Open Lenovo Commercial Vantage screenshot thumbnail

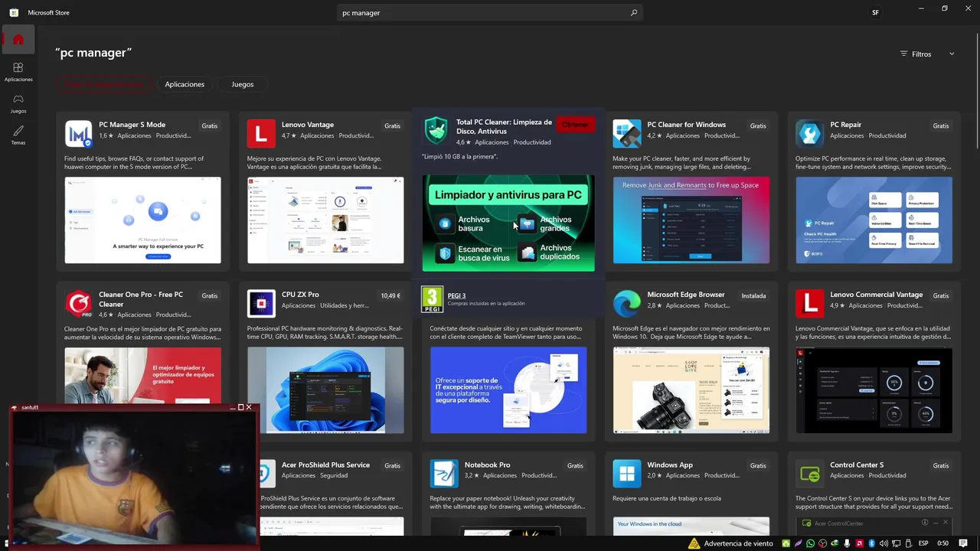[874, 390]
